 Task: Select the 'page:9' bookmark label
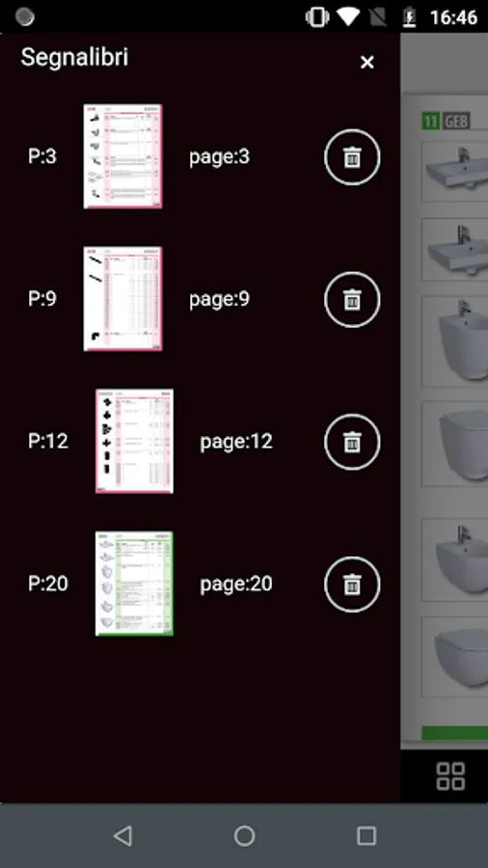[x=219, y=300]
